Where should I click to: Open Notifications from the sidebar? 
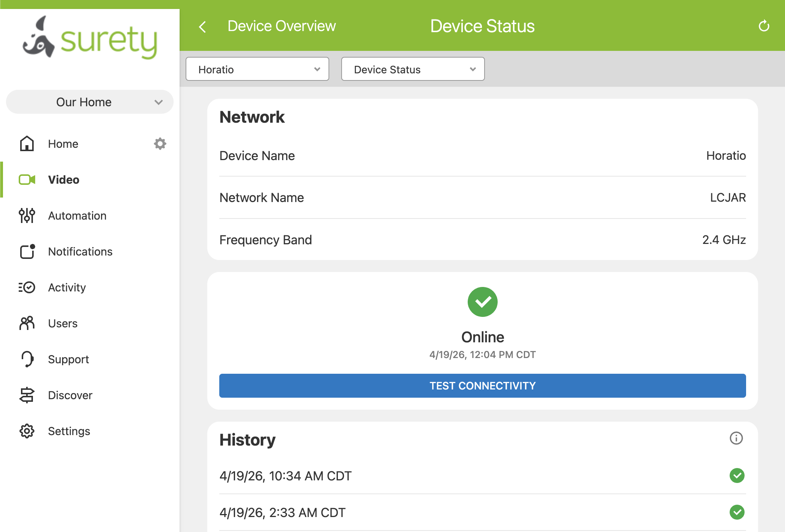(x=27, y=251)
